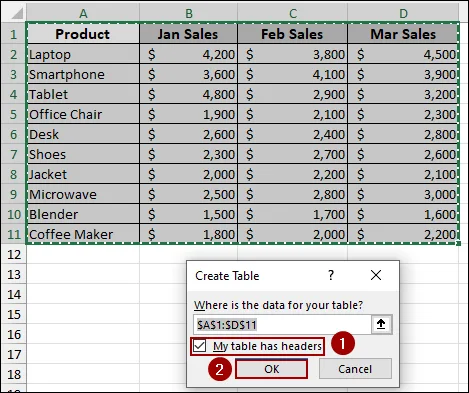Click the Mar Sales header cell
The image size is (469, 393).
coord(403,34)
